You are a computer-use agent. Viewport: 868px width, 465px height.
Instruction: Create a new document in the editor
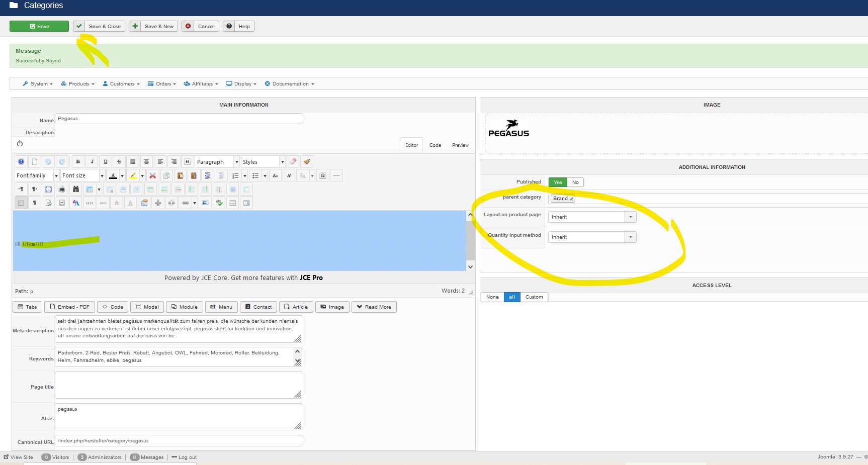(35, 162)
